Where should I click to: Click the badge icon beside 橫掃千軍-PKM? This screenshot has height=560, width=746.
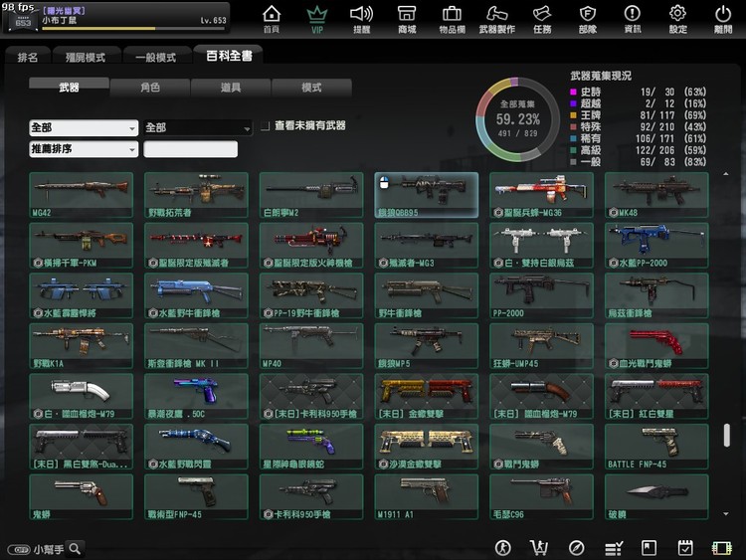tap(38, 263)
